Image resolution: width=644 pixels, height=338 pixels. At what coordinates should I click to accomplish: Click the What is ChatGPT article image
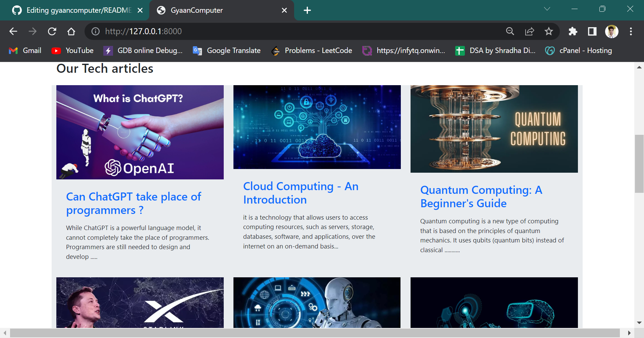140,132
